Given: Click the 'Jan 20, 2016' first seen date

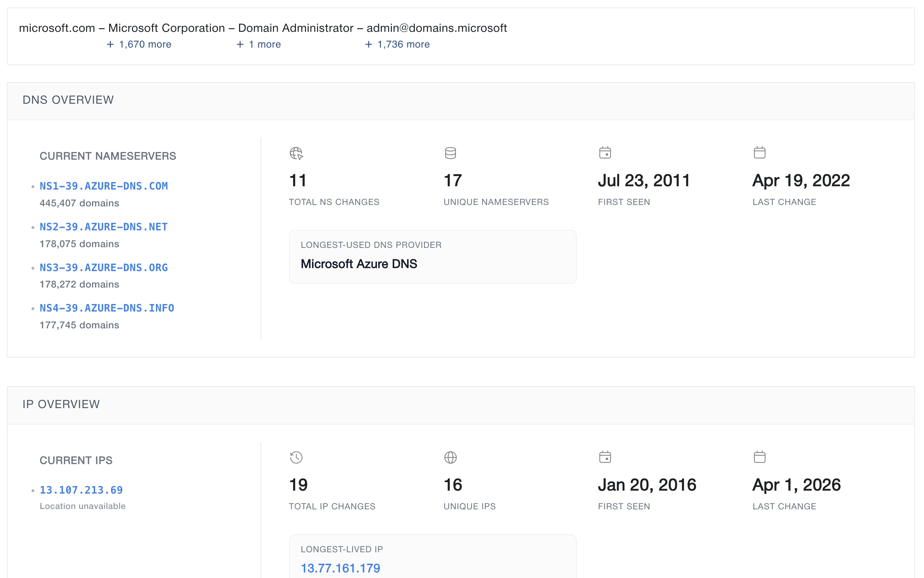Looking at the screenshot, I should coord(647,485).
